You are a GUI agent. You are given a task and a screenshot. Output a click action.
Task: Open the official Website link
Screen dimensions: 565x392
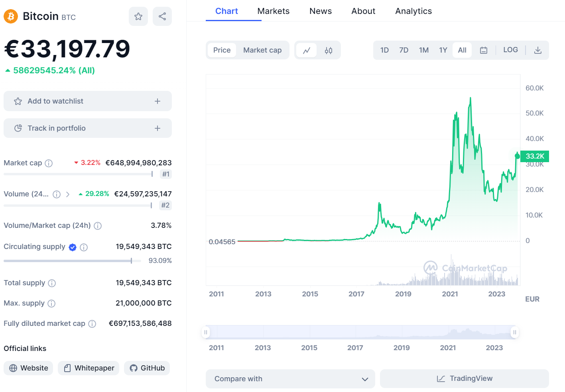click(28, 368)
